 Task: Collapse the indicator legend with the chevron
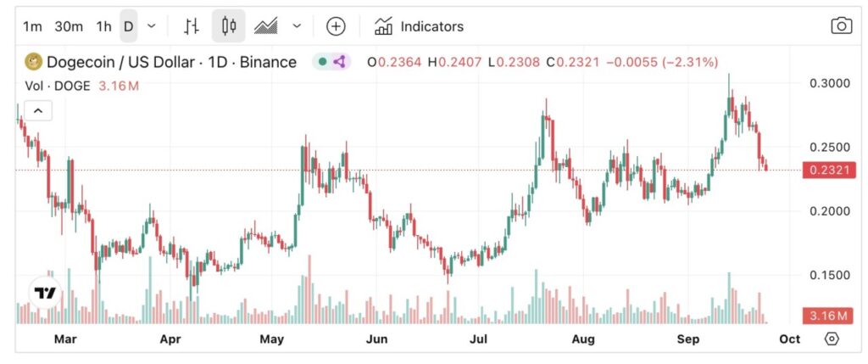[x=40, y=110]
